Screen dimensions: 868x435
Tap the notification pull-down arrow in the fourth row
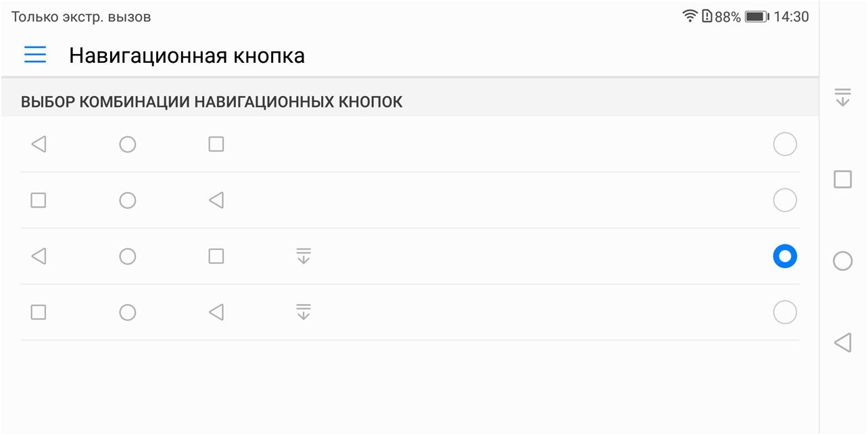tap(304, 312)
